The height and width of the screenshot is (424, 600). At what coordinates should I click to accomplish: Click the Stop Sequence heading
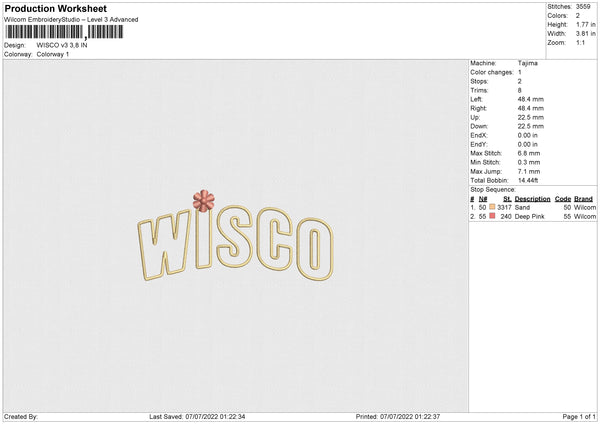[493, 190]
